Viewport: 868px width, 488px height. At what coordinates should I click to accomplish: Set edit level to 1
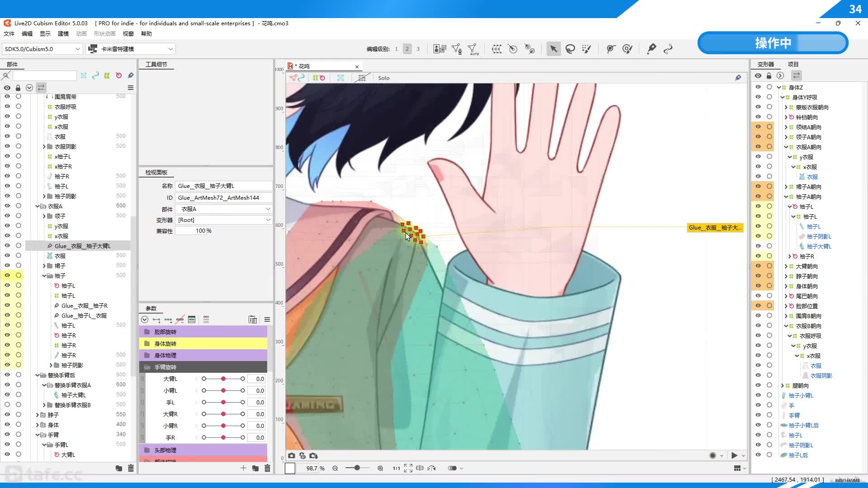click(x=396, y=49)
